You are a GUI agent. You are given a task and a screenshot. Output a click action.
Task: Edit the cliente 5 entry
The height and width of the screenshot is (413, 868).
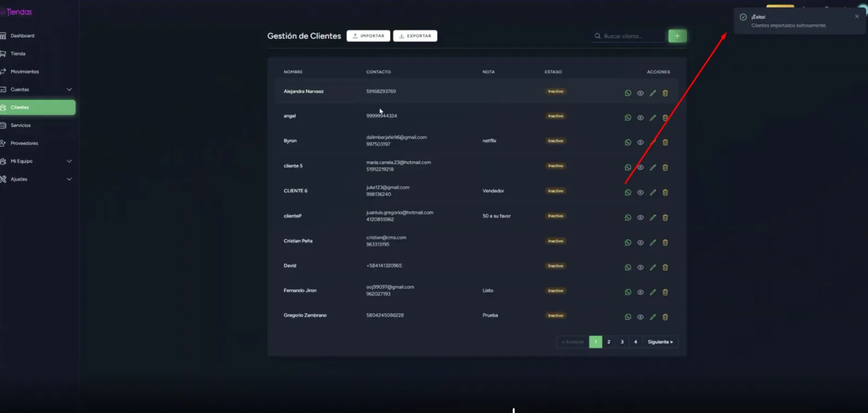click(x=653, y=167)
